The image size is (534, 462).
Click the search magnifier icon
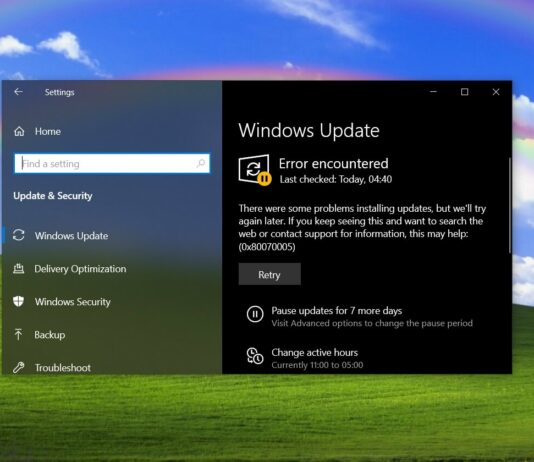coord(201,163)
